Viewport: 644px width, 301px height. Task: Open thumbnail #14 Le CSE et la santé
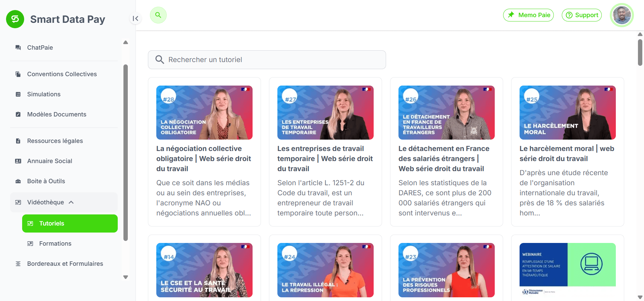pos(204,270)
